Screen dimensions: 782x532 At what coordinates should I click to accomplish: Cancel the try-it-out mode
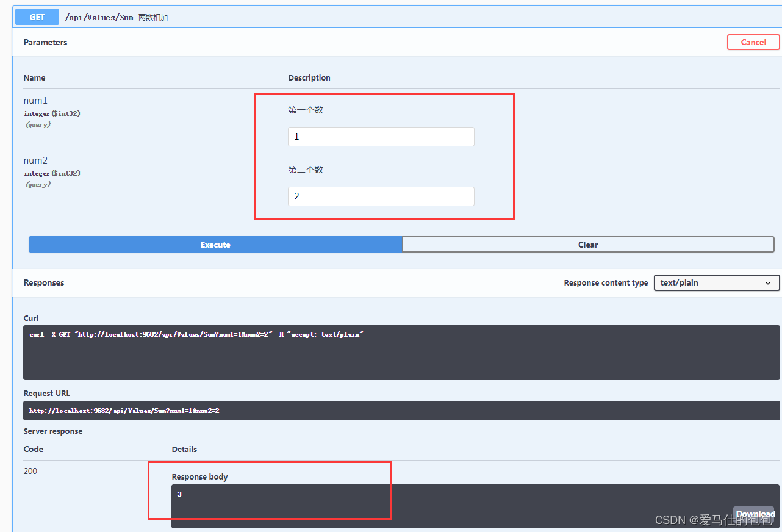753,42
